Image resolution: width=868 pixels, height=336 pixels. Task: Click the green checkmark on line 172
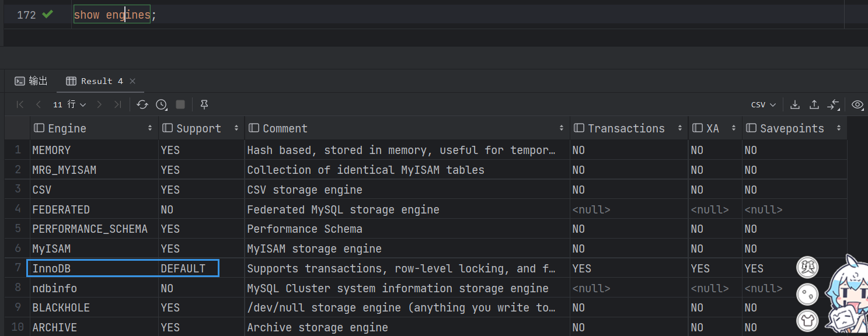(48, 15)
